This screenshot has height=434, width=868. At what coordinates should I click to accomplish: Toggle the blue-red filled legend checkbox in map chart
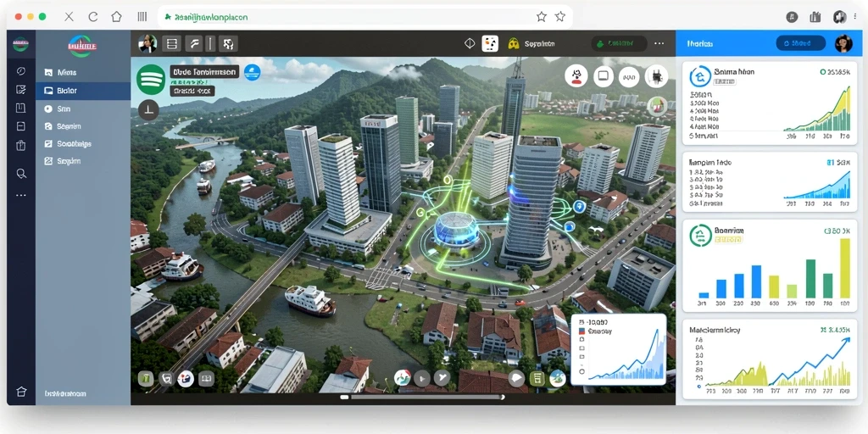click(581, 331)
